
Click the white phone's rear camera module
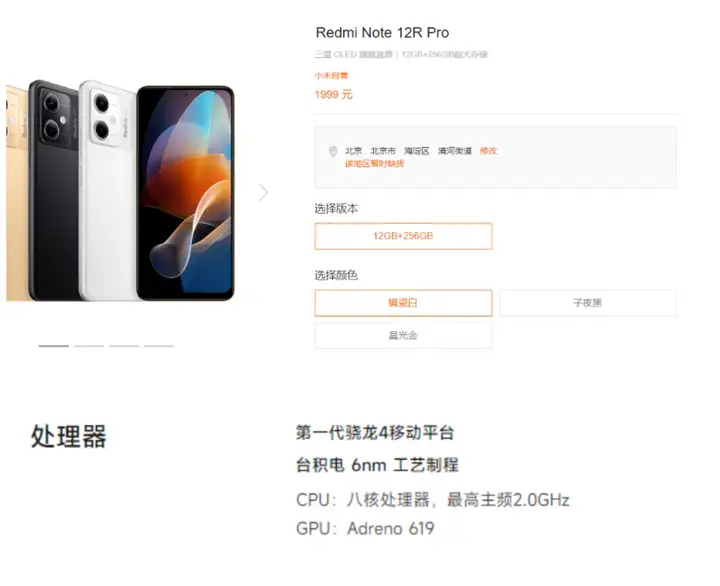104,117
